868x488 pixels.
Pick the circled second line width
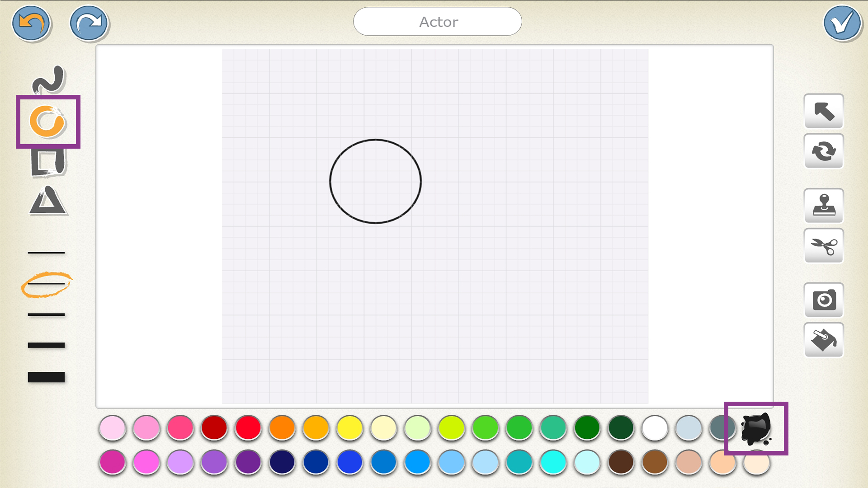click(46, 284)
